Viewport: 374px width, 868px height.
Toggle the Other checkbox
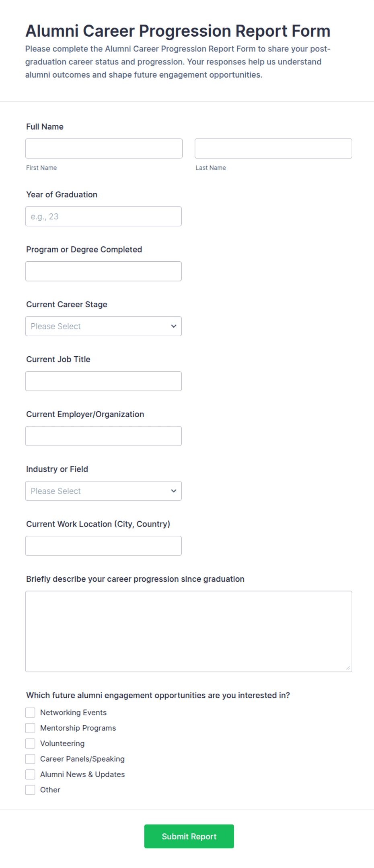[30, 790]
